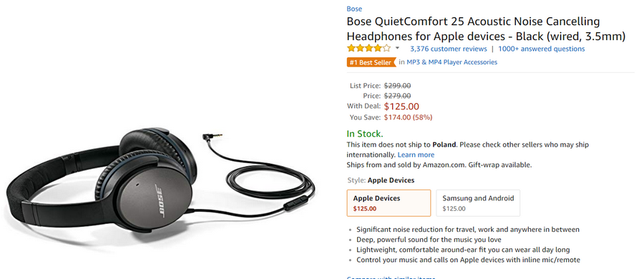Viewport: 644px width, 279px height.
Task: Click the green In Stock status
Action: point(365,134)
